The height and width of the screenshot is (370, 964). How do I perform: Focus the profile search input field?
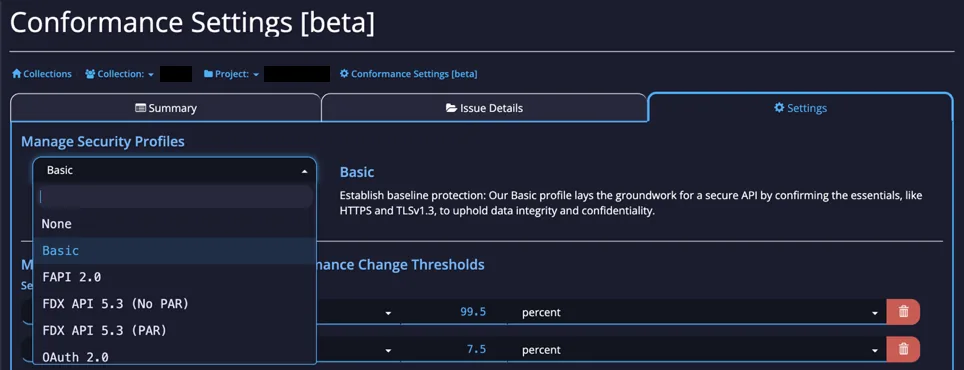[175, 196]
